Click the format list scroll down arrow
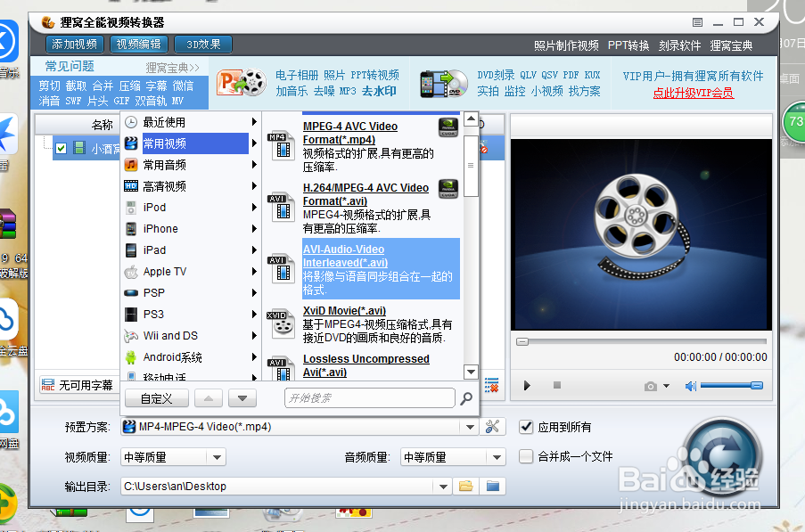This screenshot has height=532, width=805. (471, 372)
